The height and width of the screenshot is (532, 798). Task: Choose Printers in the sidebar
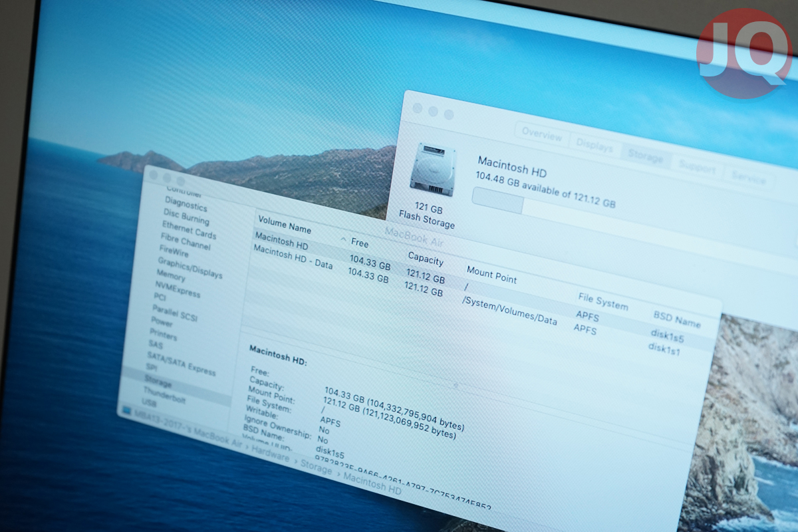[164, 334]
